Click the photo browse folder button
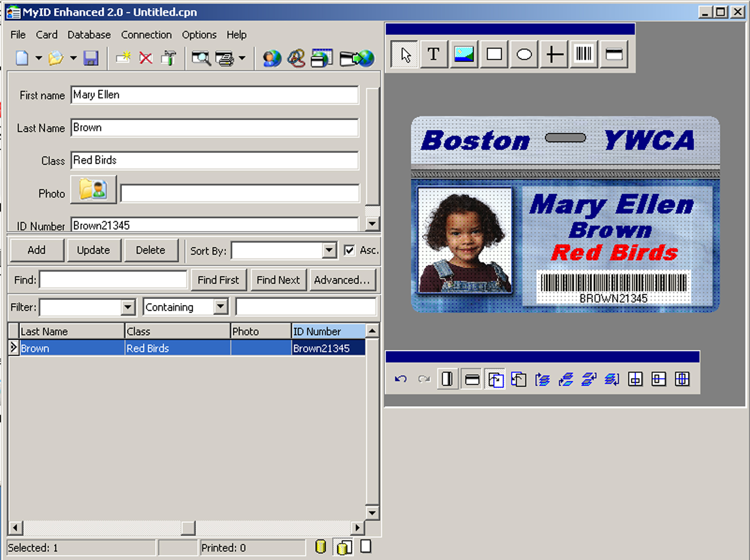Screen dimensions: 750x560 [93, 189]
